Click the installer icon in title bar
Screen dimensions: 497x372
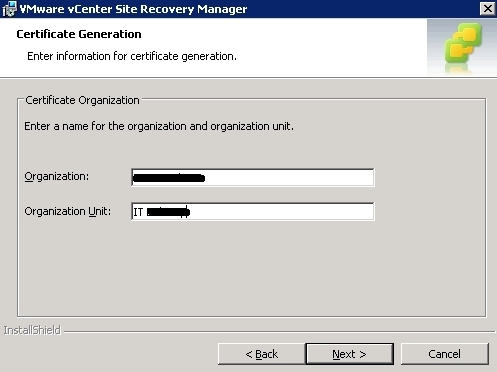point(9,9)
